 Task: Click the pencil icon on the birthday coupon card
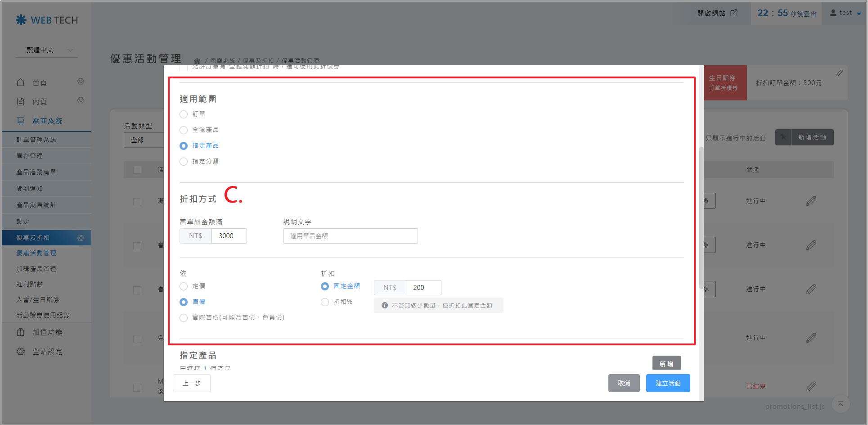(840, 73)
